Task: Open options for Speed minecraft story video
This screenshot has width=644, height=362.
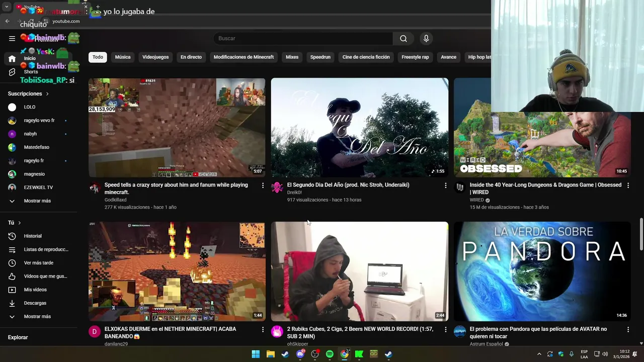Action: tap(263, 186)
